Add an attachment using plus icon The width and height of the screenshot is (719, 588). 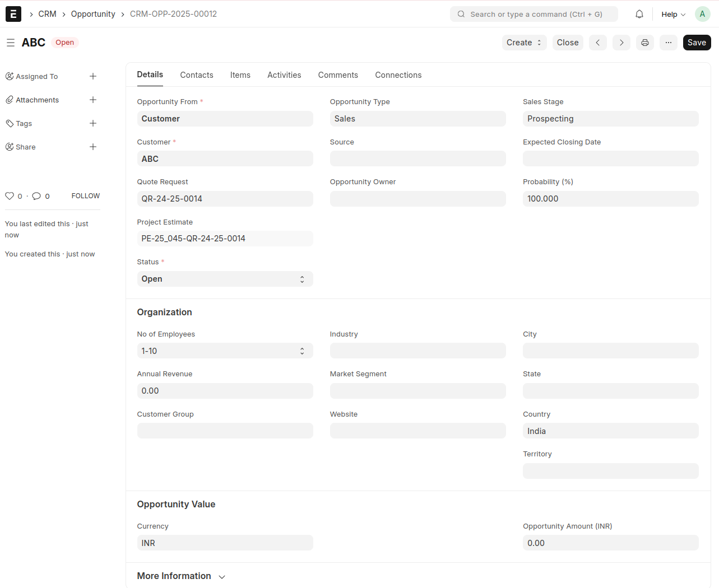click(x=93, y=100)
